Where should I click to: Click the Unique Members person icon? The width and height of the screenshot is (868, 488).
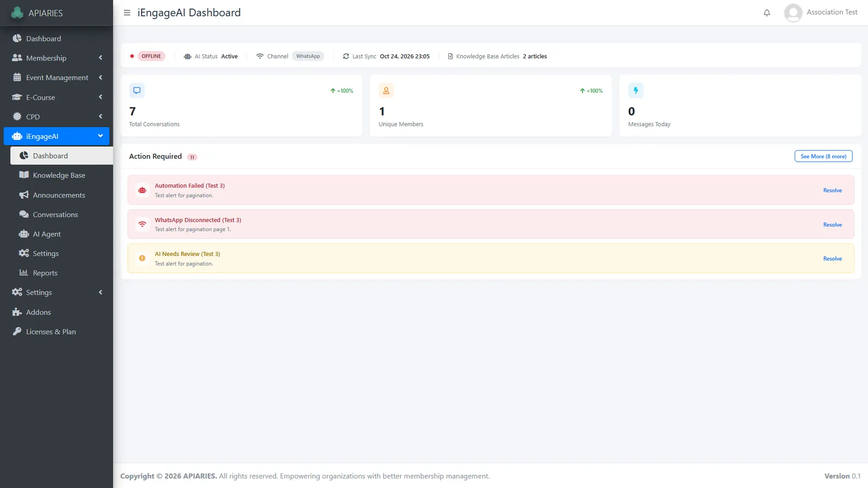[386, 91]
